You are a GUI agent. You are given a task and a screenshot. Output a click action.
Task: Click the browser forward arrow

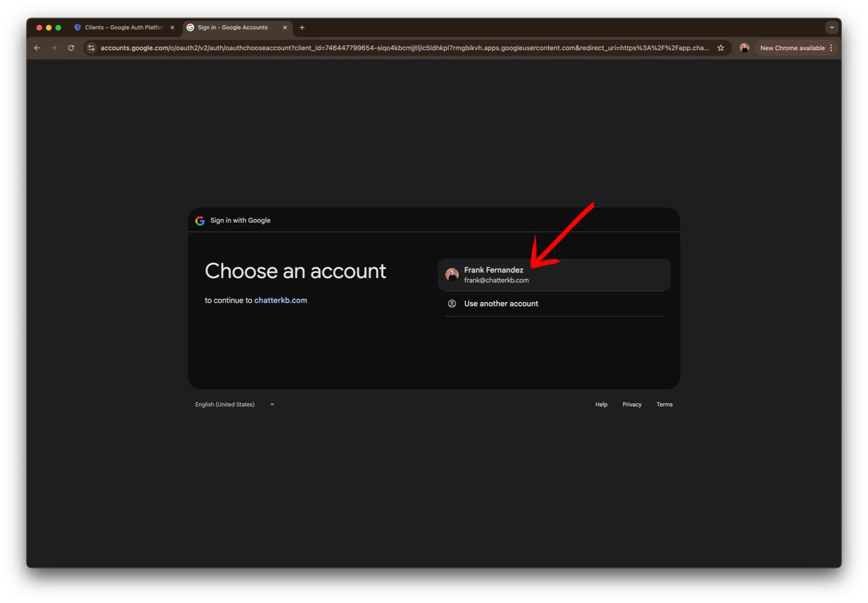(54, 48)
